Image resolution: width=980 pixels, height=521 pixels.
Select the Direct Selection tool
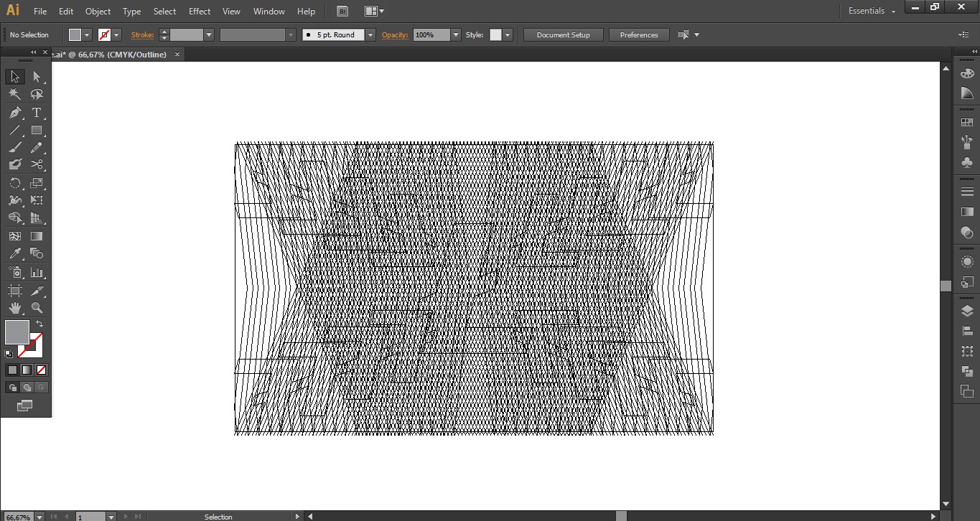37,77
